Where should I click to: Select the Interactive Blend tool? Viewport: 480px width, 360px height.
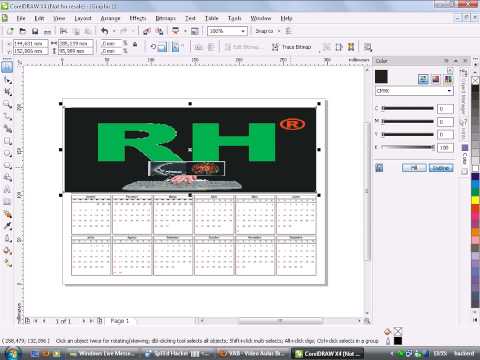(x=7, y=214)
